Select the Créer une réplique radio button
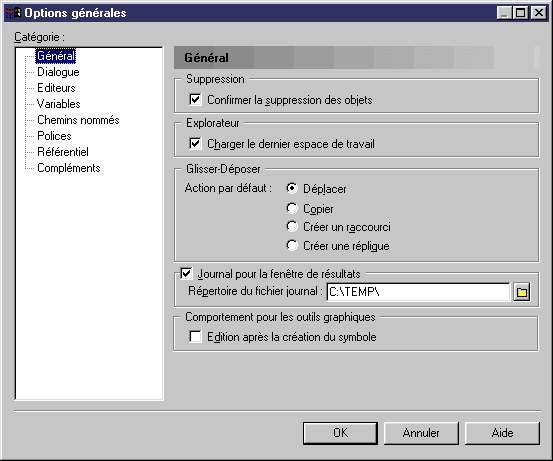553x461 pixels. 292,245
